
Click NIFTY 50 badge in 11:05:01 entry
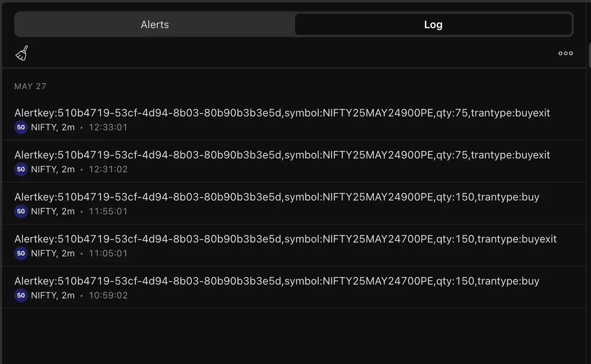(21, 253)
